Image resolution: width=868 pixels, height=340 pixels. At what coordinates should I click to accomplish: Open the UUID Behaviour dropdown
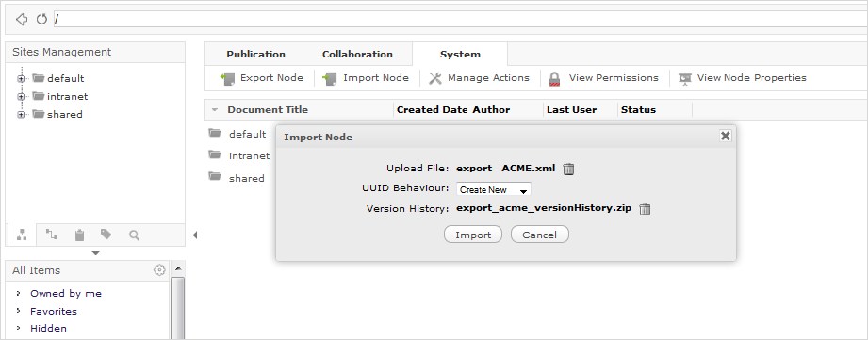[493, 189]
